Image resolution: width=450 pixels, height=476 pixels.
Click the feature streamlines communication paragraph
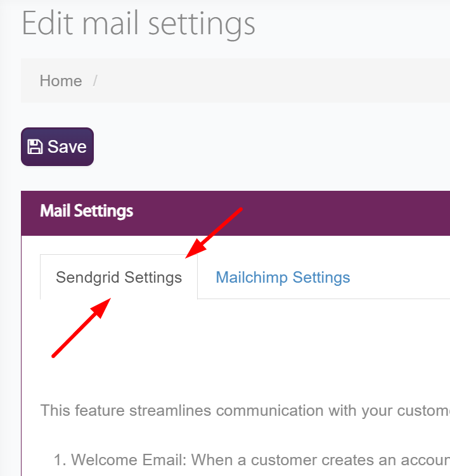click(245, 411)
